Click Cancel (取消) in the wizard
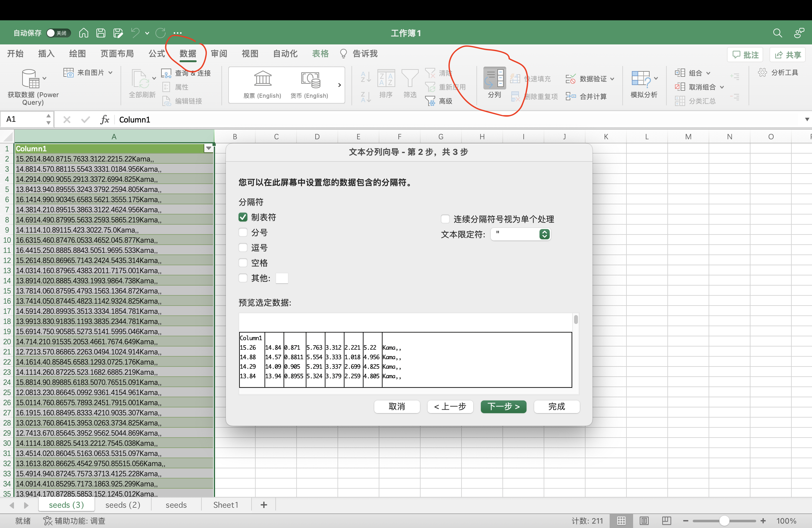This screenshot has height=528, width=812. coord(397,406)
